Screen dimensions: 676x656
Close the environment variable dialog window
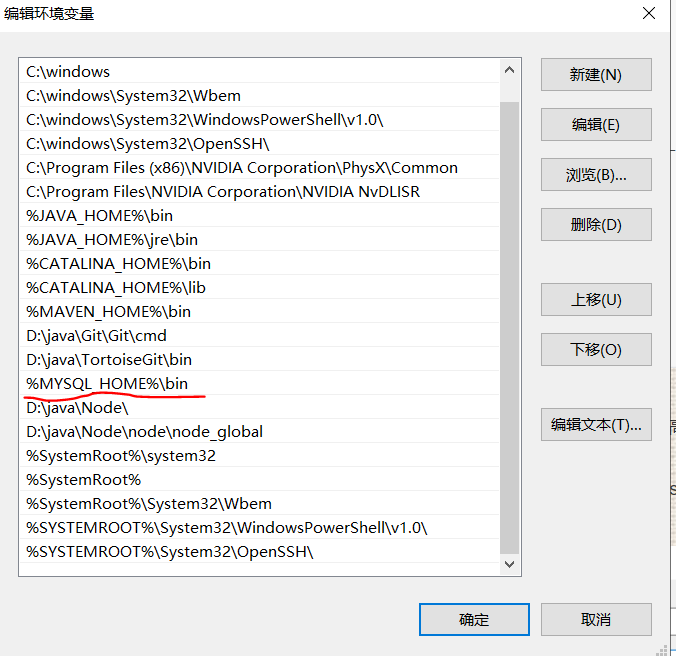point(649,14)
